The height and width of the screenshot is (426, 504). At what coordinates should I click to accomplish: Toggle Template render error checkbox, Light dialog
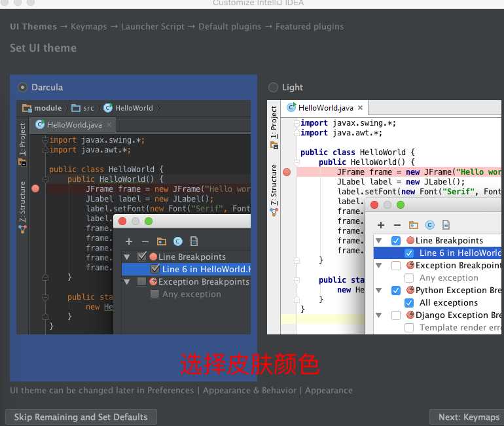[409, 328]
